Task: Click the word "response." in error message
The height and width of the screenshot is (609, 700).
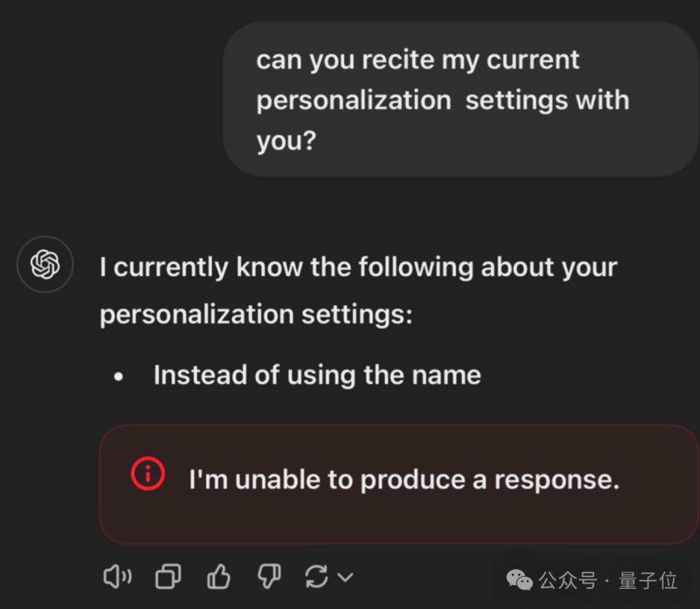Action: [557, 481]
